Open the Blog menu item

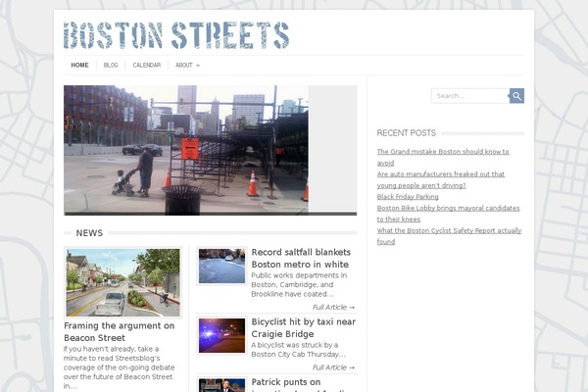click(111, 66)
